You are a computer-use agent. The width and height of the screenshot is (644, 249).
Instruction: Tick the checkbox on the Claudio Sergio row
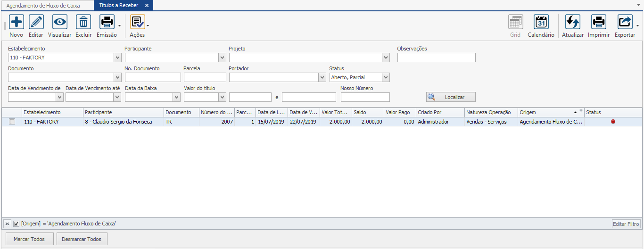[12, 122]
